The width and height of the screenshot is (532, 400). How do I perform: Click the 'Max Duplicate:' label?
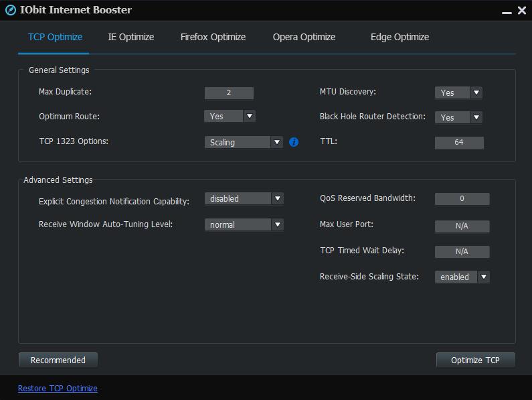click(65, 92)
